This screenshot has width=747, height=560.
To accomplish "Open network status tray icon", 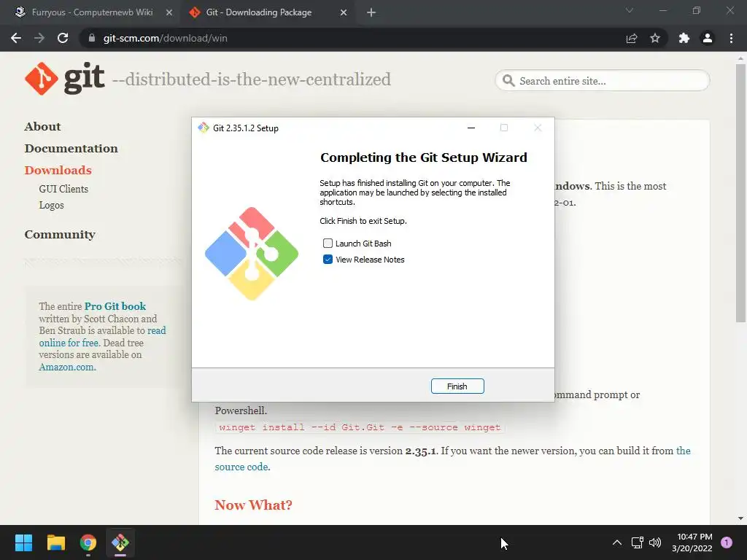I will [x=637, y=542].
